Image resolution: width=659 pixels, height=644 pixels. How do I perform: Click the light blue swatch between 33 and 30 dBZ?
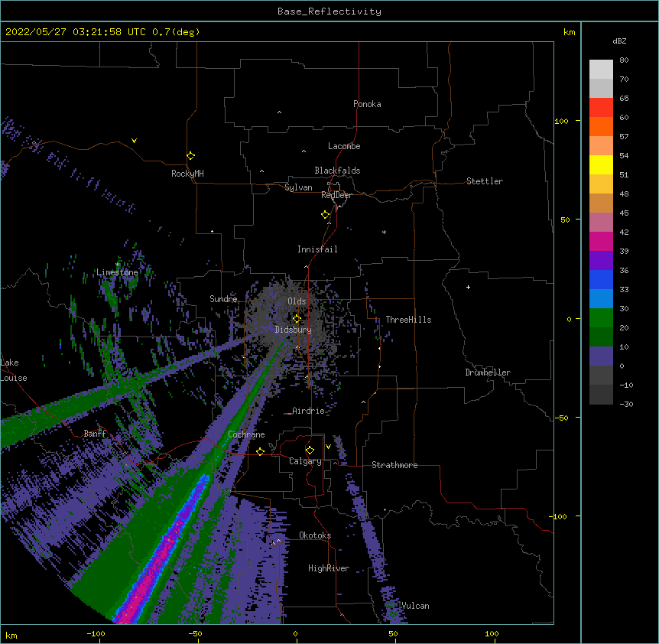tap(601, 299)
